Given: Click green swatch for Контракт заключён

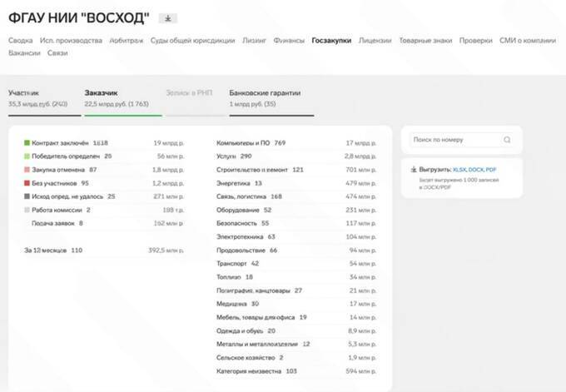Looking at the screenshot, I should 27,143.
